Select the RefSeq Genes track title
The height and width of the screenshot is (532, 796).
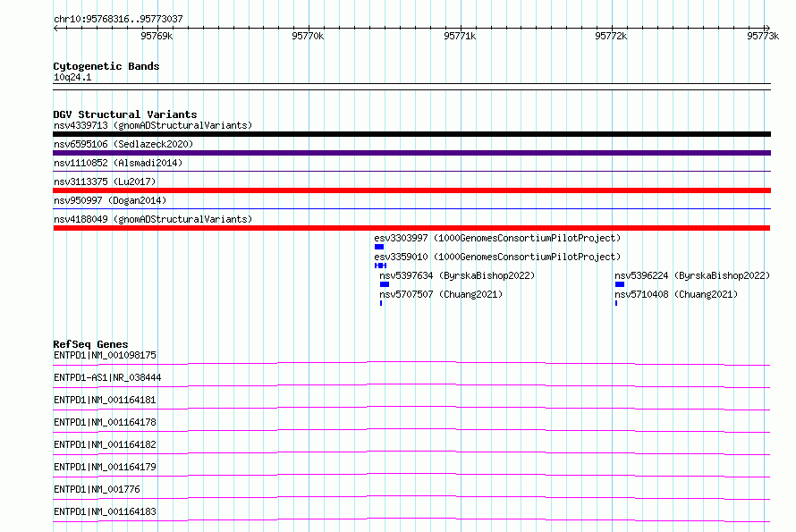click(90, 344)
